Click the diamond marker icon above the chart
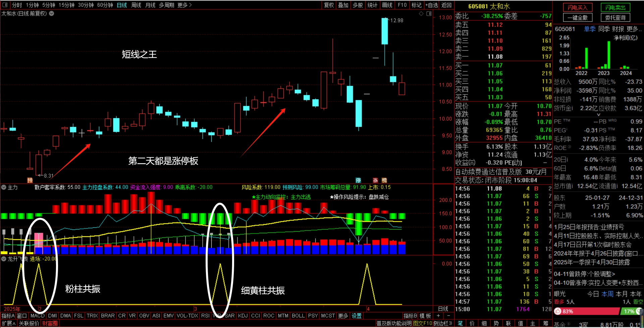 421,14
